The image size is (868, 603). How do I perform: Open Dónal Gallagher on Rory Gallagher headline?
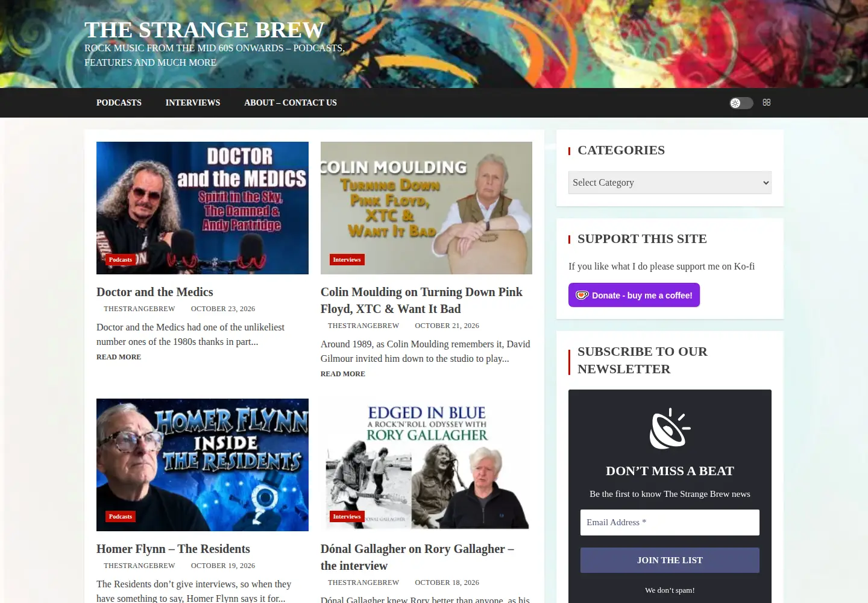[x=417, y=557]
